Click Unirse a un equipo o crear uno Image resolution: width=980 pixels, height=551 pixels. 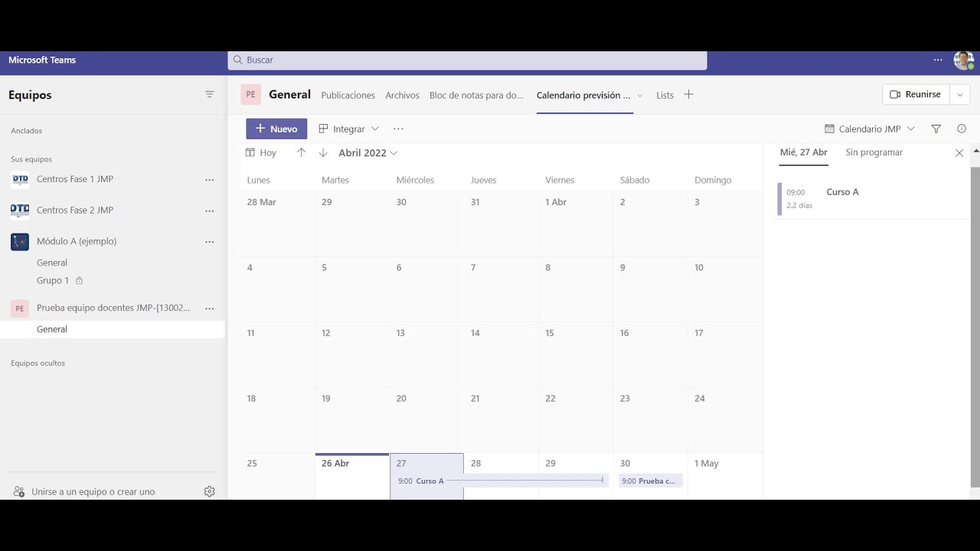(93, 492)
